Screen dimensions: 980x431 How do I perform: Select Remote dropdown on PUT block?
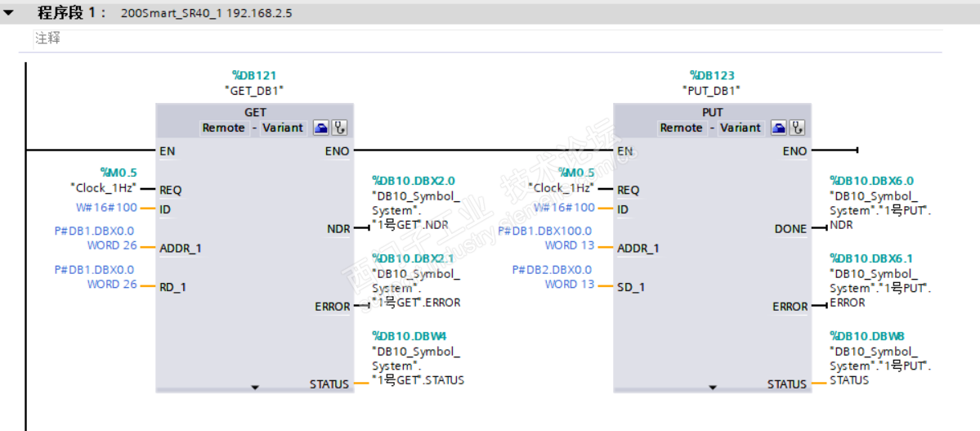click(682, 128)
